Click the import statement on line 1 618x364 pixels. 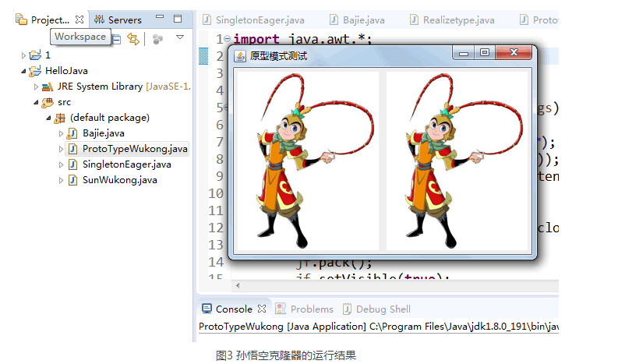coord(302,39)
